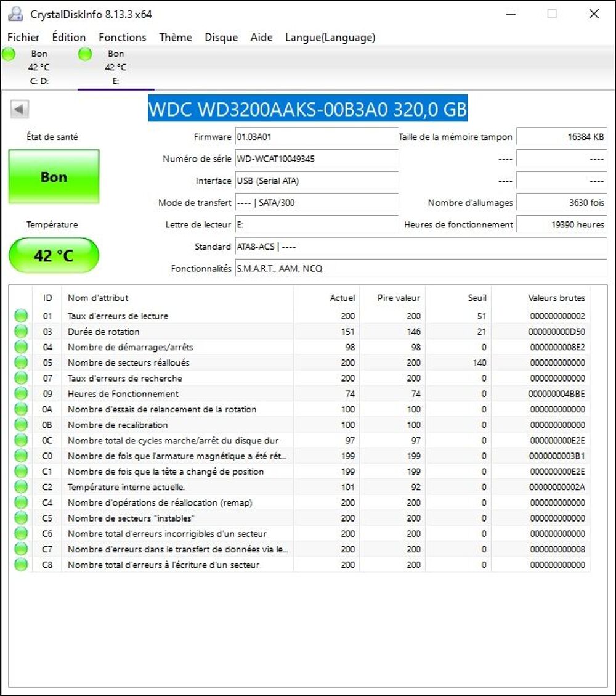Click status circle for attribute 0B
The width and height of the screenshot is (616, 696).
[21, 424]
